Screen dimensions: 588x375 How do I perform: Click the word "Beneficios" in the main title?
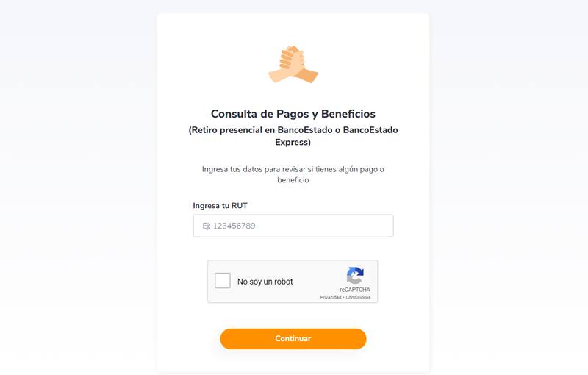coord(345,114)
